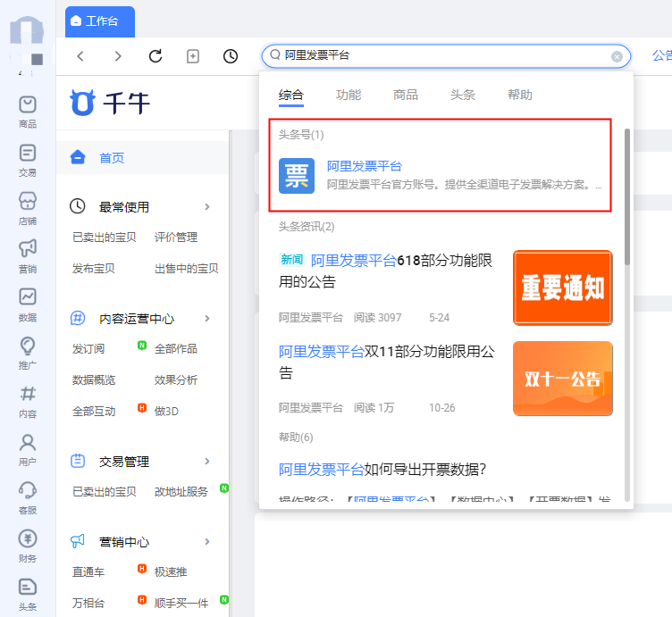672x617 pixels.
Task: Click the 重要通知 thumbnail
Action: 563,288
